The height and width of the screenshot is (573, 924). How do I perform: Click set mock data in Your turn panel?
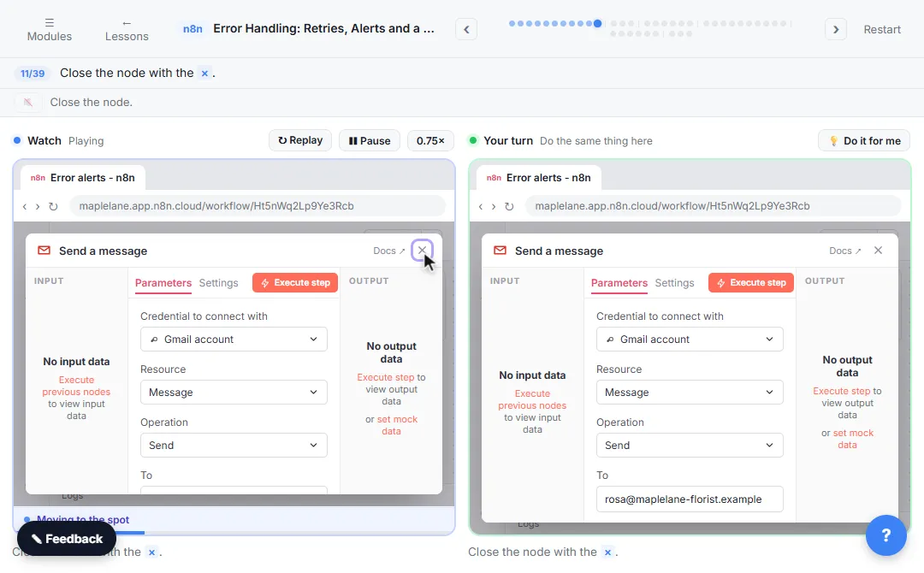tap(853, 439)
